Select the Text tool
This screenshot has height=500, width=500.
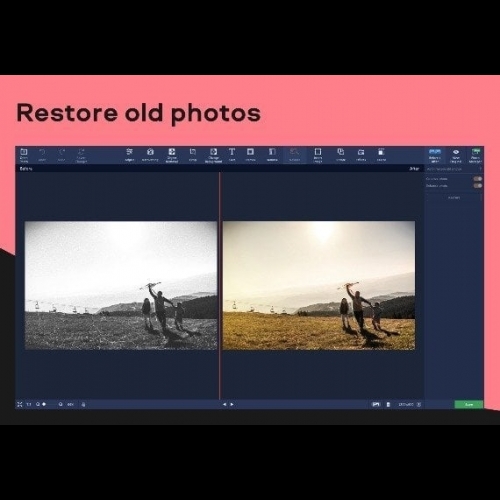click(x=232, y=155)
